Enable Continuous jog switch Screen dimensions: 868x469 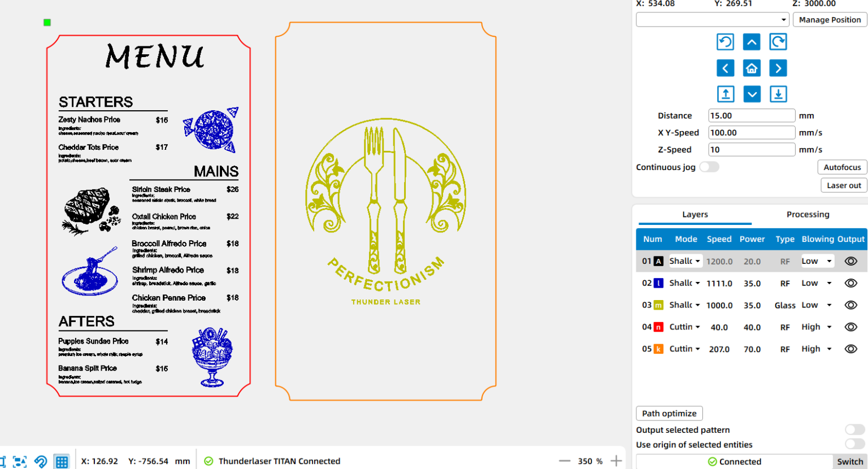click(x=709, y=167)
